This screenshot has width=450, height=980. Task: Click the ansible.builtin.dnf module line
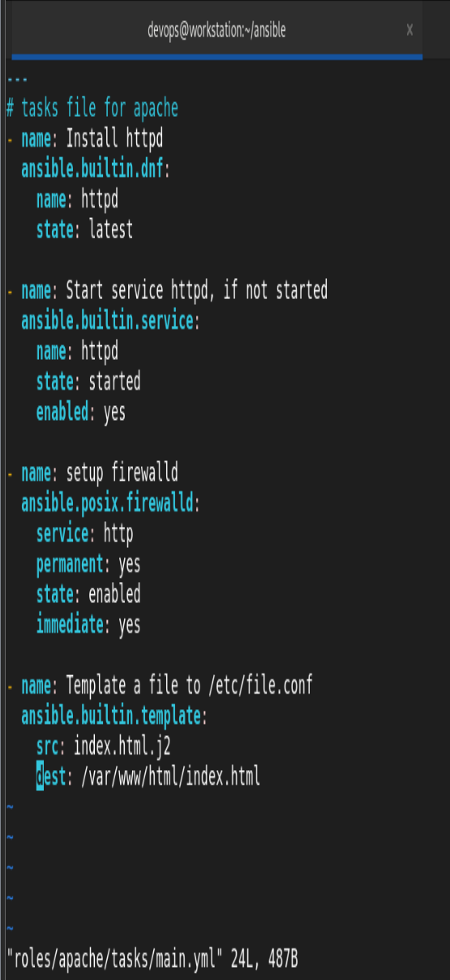(96, 169)
